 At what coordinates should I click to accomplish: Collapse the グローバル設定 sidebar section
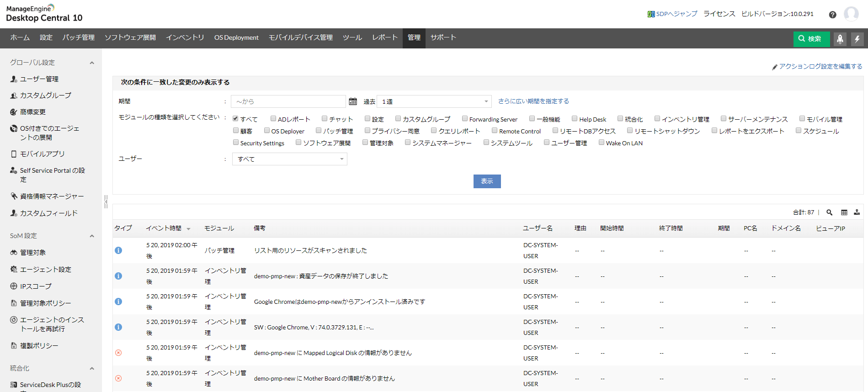click(x=92, y=63)
